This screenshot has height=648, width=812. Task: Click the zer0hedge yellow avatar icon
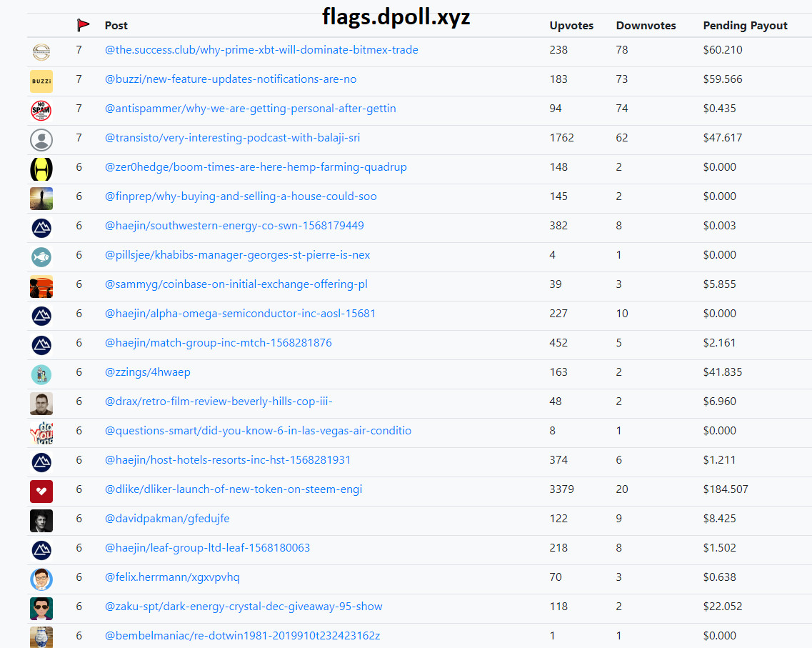click(41, 169)
